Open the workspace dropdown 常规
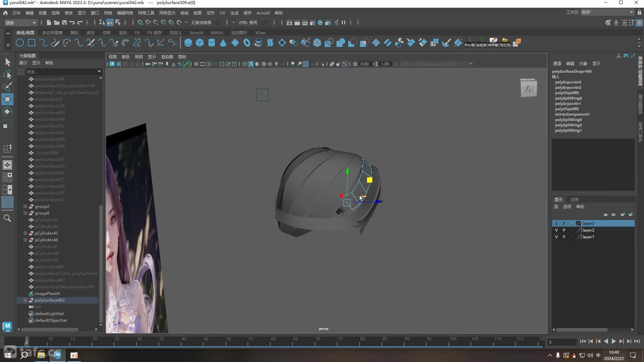The width and height of the screenshot is (644, 362). pos(607,12)
